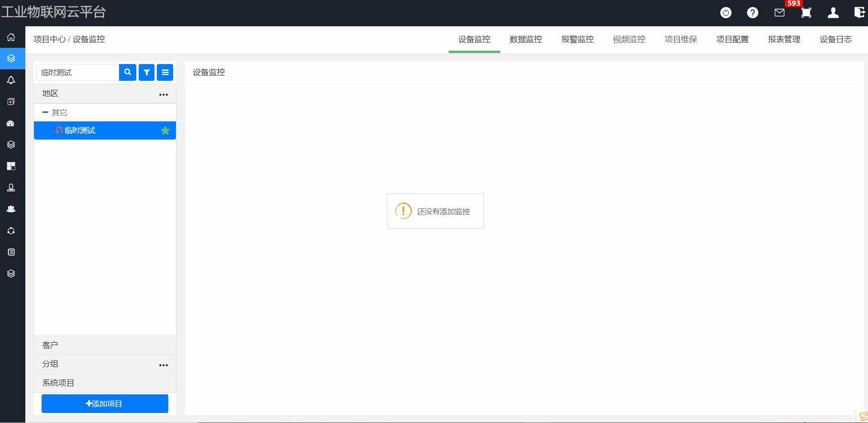
Task: Open the user group sidebar icon
Action: [11, 209]
